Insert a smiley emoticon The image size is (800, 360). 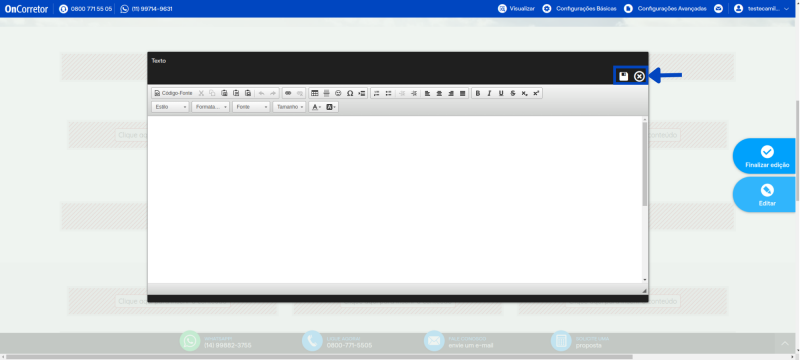338,93
